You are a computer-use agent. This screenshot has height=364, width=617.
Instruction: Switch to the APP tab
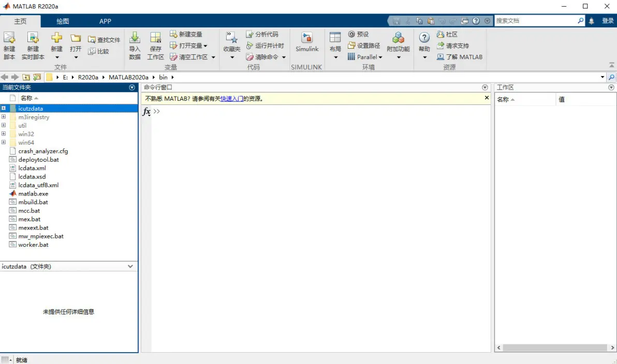(105, 21)
